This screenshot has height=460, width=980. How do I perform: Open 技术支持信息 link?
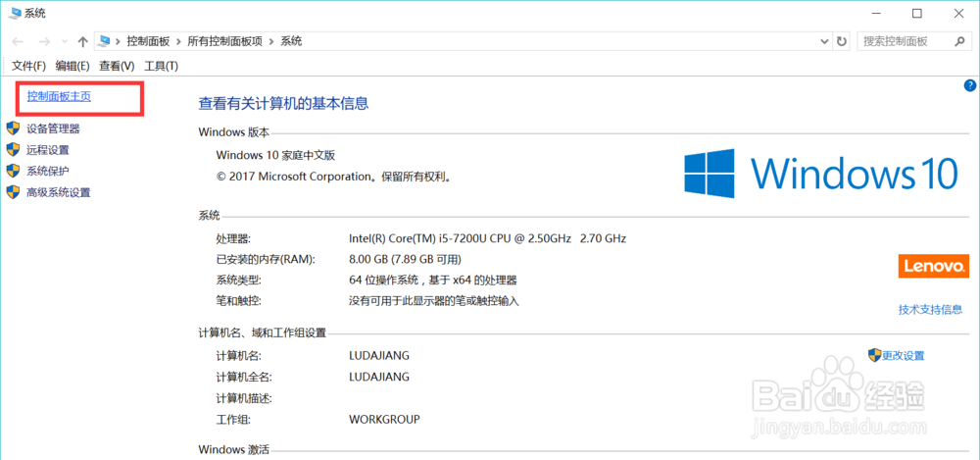[x=931, y=309]
